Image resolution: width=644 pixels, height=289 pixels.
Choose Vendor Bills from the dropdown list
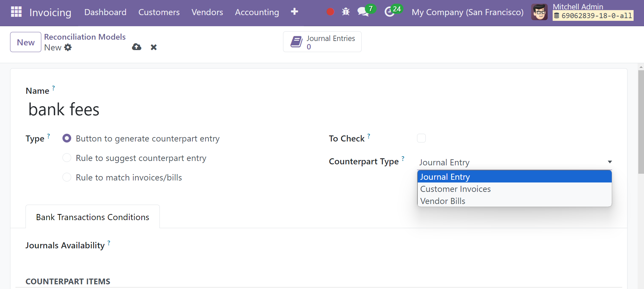pos(443,201)
